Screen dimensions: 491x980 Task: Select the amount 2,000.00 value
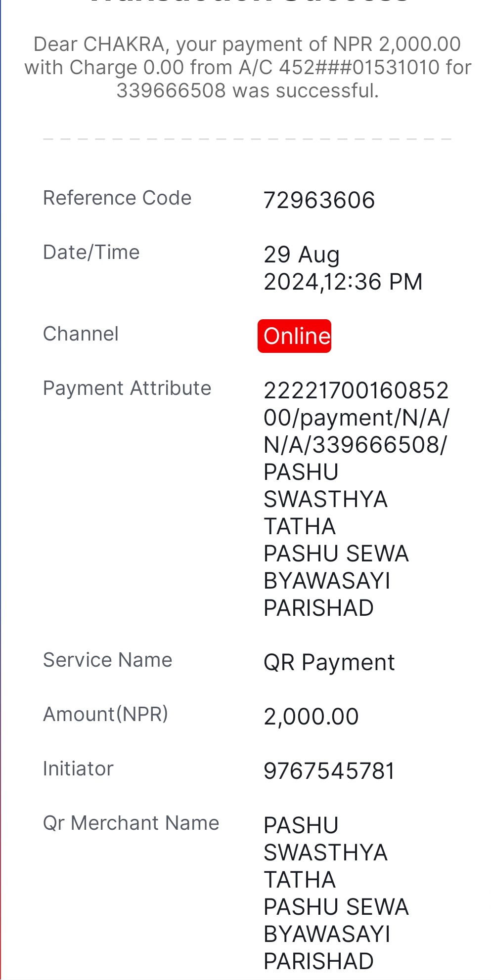(311, 717)
